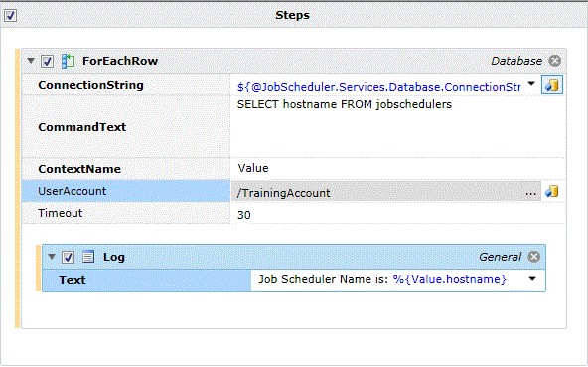Collapse the Log step triangle
The image size is (588, 367).
[x=52, y=257]
